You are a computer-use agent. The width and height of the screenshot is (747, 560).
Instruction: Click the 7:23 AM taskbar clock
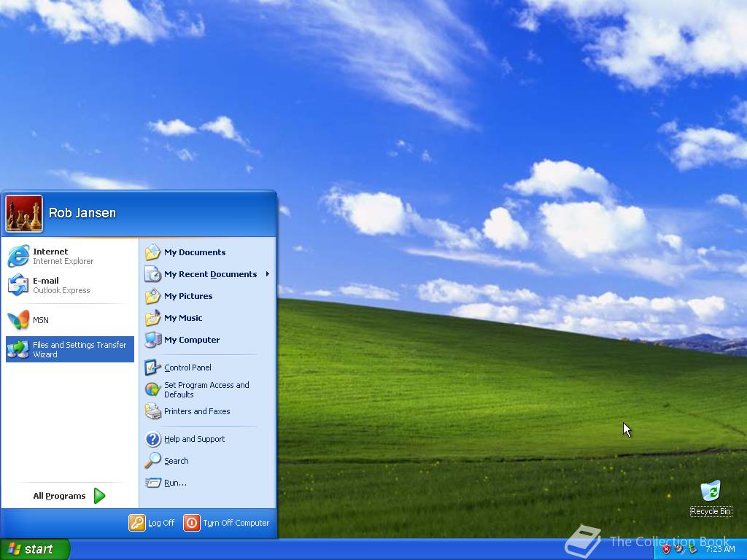[720, 549]
